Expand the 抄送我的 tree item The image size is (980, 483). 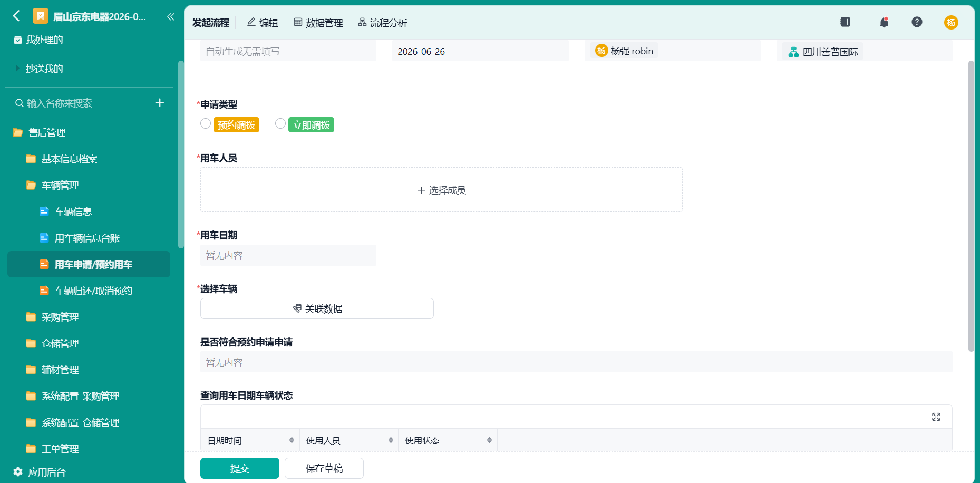(x=17, y=69)
